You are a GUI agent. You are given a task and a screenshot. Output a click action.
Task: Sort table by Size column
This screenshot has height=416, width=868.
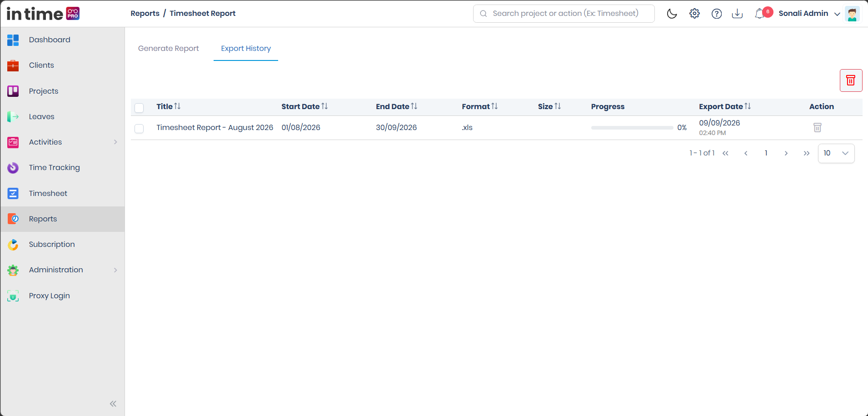[549, 106]
